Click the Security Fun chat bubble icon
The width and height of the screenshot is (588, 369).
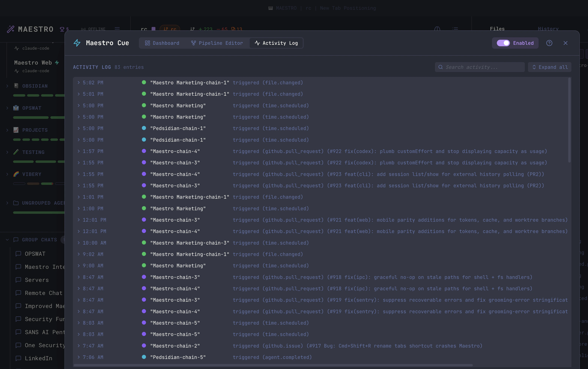click(x=18, y=319)
